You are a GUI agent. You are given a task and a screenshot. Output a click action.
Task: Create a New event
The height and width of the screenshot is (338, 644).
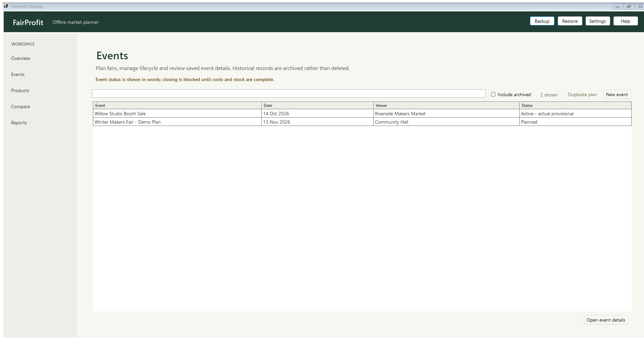coord(617,94)
